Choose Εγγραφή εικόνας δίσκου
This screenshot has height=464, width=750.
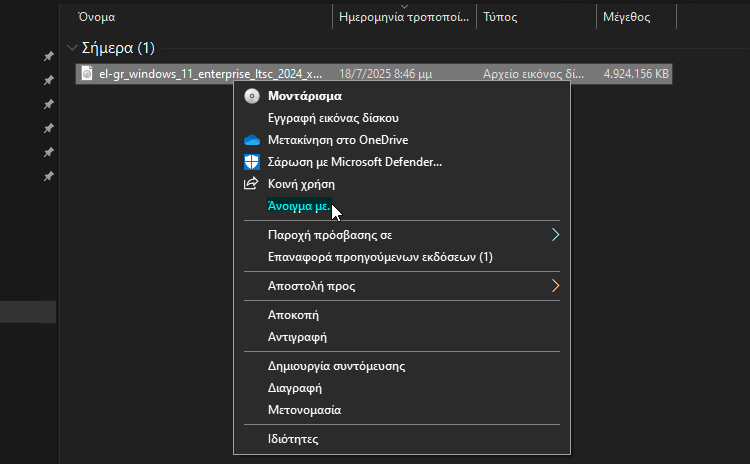pos(333,118)
